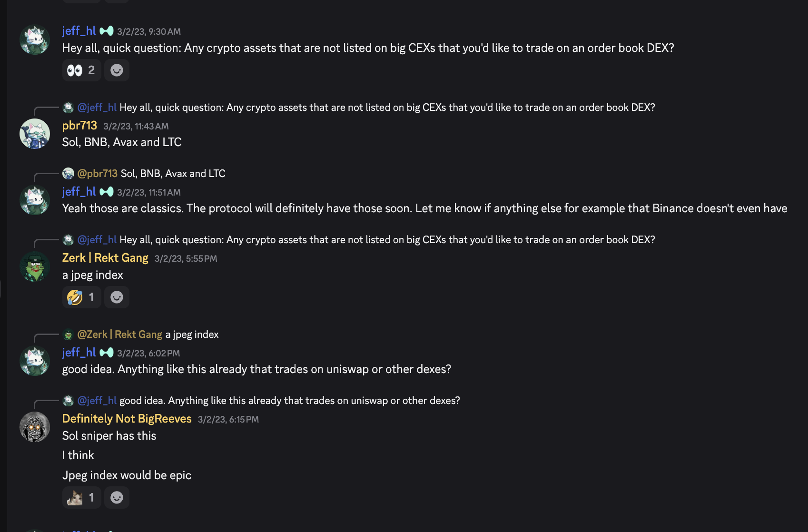Toggle the eyes reaction with count 2
Screen dimensions: 808x532
pyautogui.click(x=81, y=70)
